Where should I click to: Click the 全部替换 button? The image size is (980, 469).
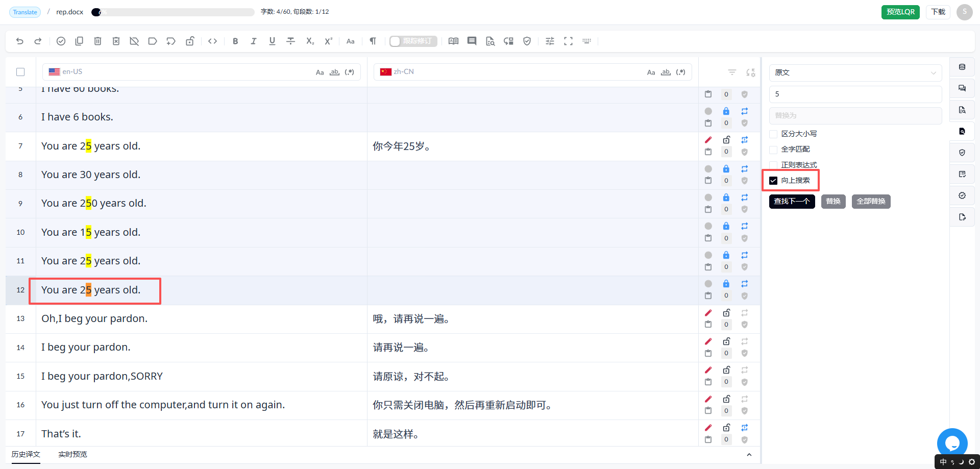[871, 202]
